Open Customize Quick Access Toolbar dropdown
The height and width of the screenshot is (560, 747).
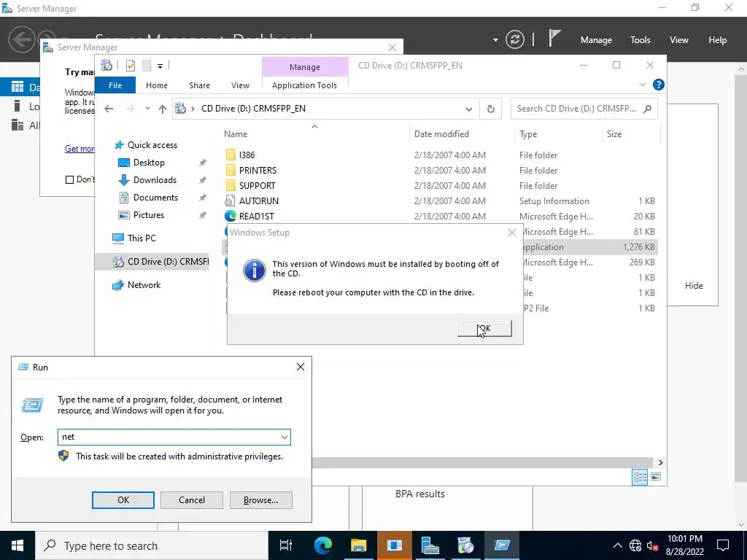[160, 66]
